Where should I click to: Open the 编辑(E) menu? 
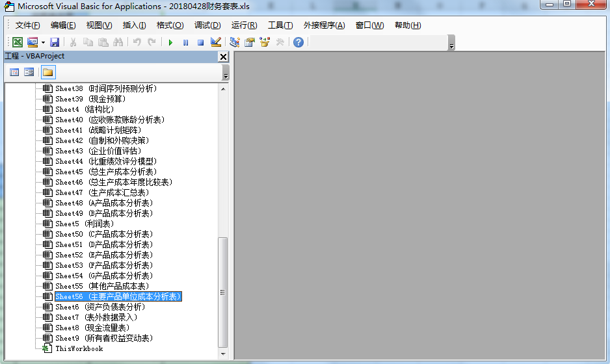point(63,25)
